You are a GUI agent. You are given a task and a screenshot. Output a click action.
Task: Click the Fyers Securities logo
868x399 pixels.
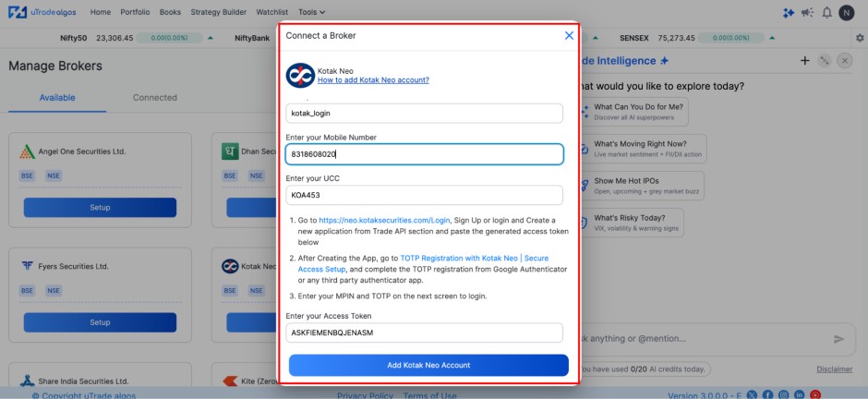pos(27,266)
